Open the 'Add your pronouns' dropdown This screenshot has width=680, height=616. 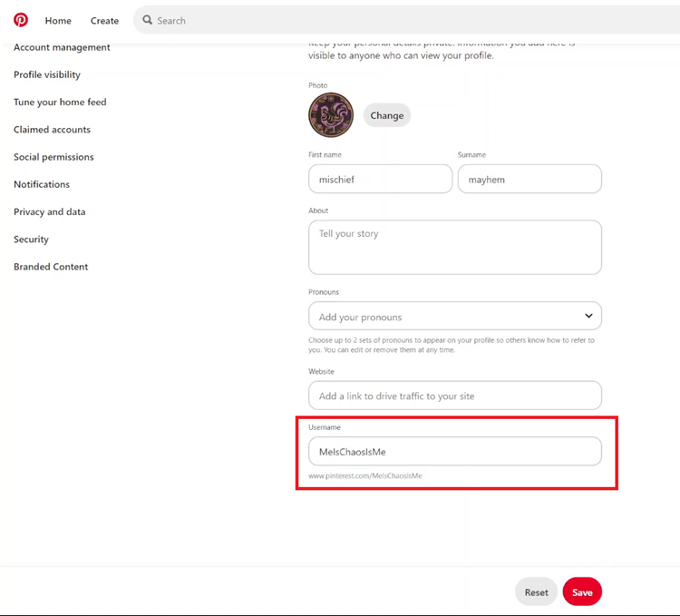tap(455, 317)
